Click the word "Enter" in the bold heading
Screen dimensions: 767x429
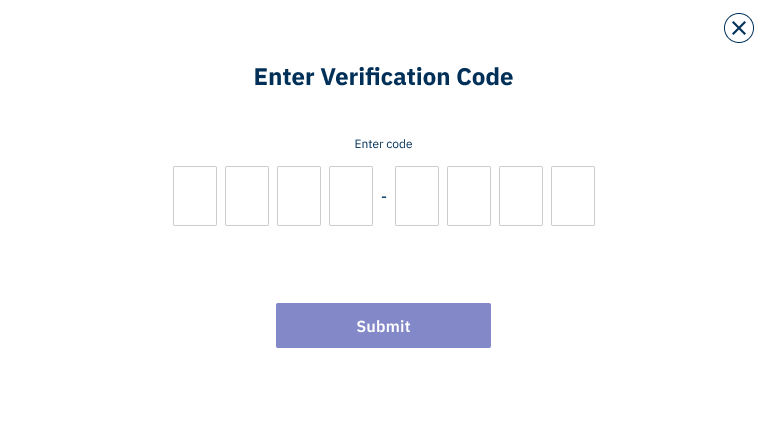coord(284,77)
